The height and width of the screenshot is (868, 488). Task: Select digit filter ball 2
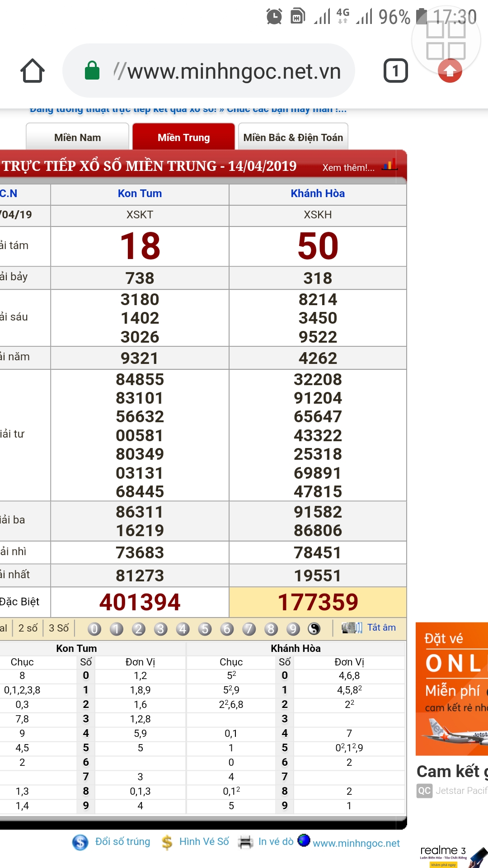[x=139, y=629]
